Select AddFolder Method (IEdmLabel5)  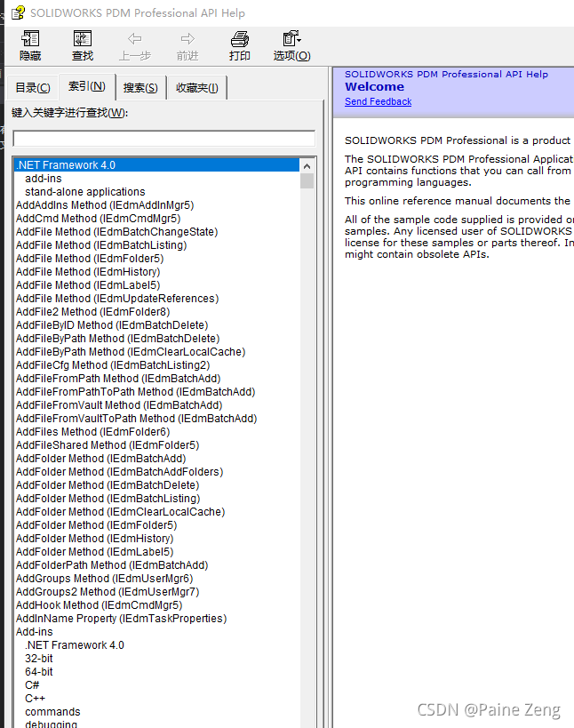pyautogui.click(x=95, y=552)
